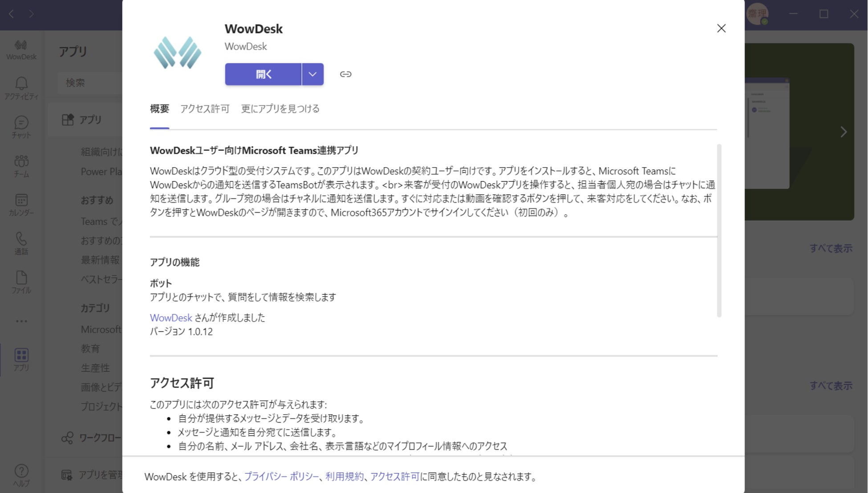Viewport: 868px width, 493px height.
Task: Navigate forward with the right arrow
Action: (31, 14)
